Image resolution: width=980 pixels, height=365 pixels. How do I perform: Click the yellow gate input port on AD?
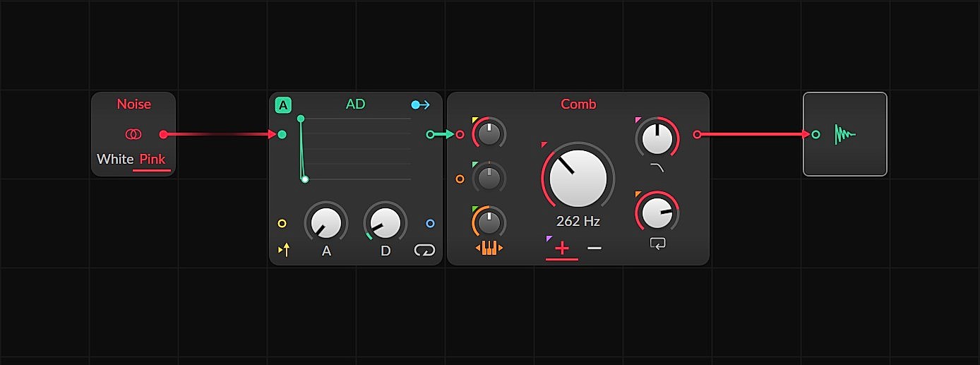point(282,224)
